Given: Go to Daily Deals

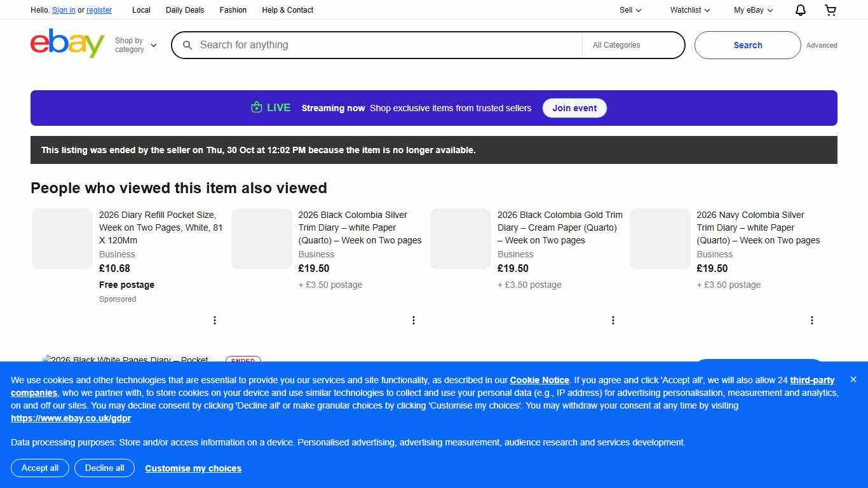Looking at the screenshot, I should (x=185, y=10).
